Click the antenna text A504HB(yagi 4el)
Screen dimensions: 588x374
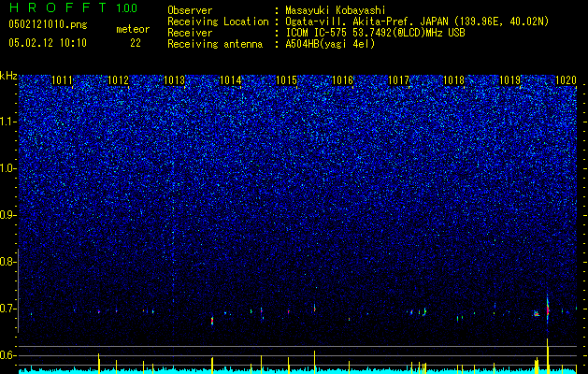[330, 44]
